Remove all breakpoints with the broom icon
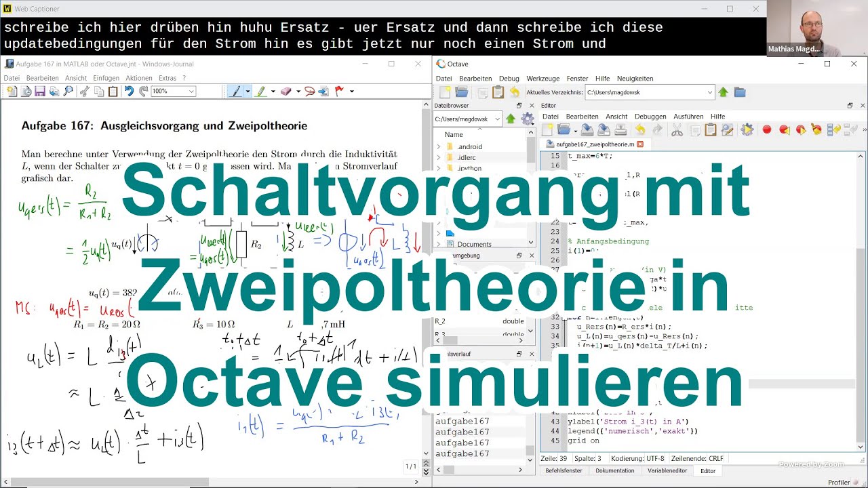Screen dimensions: 868x488 pyautogui.click(x=816, y=129)
